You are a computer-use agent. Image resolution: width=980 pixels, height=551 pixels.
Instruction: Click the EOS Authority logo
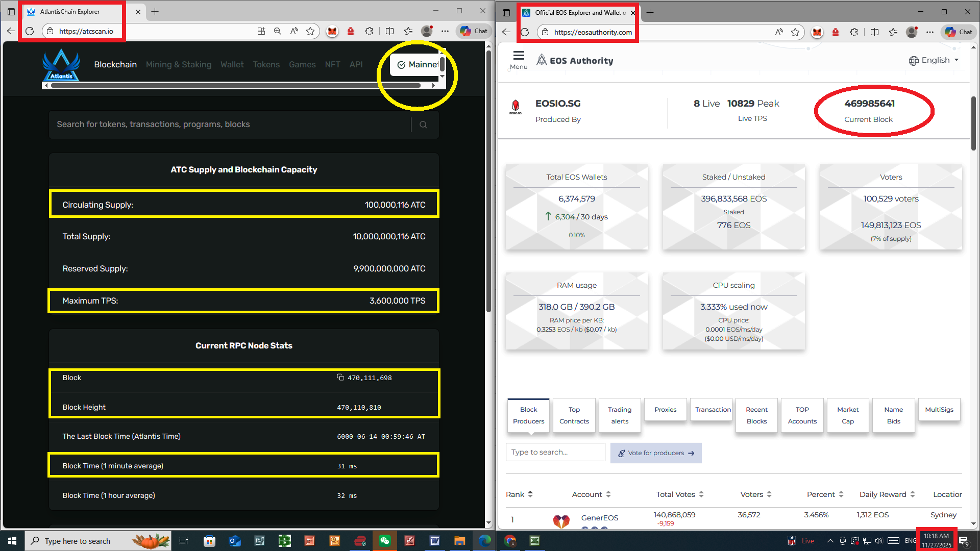[x=575, y=61]
